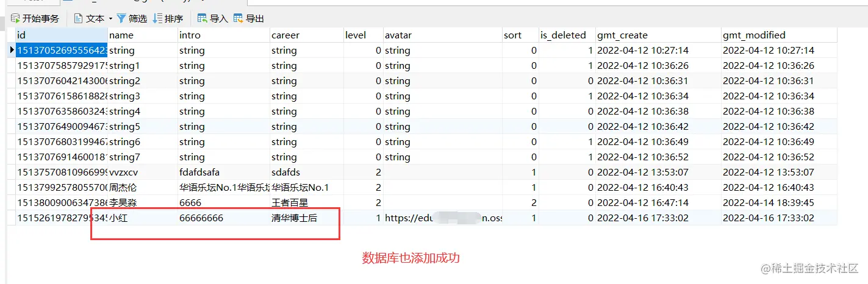The image size is (868, 284).
Task: Select the sort column header
Action: tap(520, 35)
